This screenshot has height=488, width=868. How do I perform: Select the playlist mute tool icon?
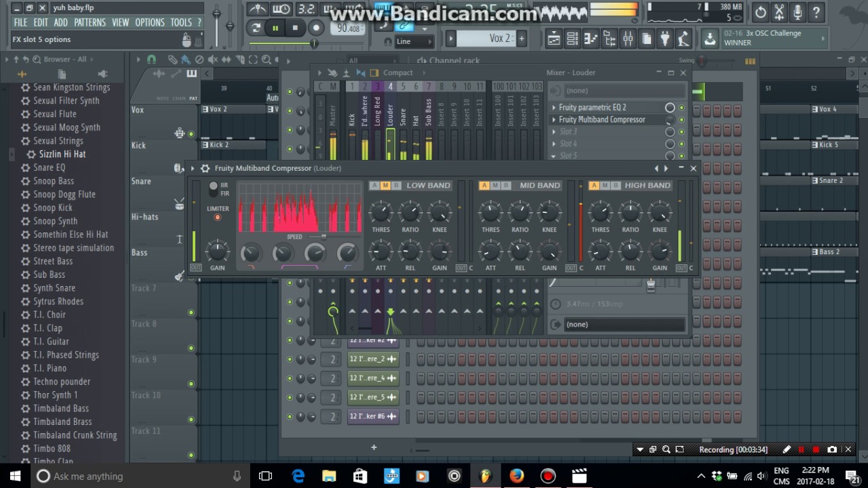pos(212,60)
